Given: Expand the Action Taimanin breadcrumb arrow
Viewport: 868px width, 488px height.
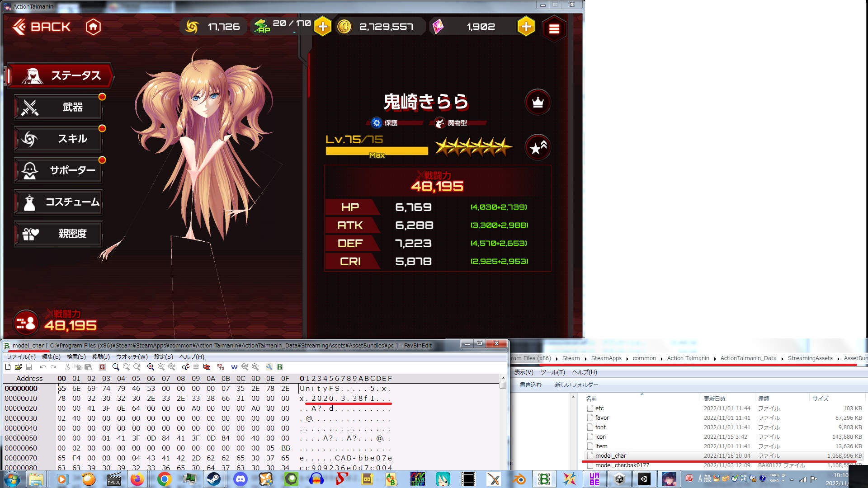Looking at the screenshot, I should click(x=715, y=359).
